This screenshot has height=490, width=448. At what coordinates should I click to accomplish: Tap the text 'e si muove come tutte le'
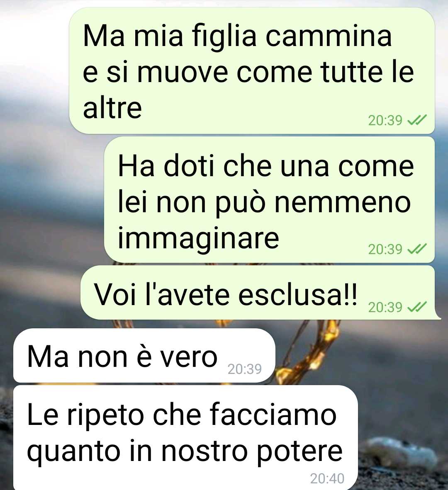pyautogui.click(x=248, y=73)
